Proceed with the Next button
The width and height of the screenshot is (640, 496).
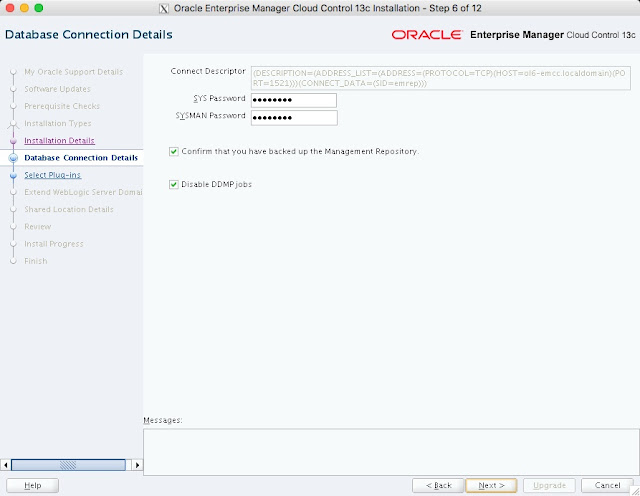[491, 485]
